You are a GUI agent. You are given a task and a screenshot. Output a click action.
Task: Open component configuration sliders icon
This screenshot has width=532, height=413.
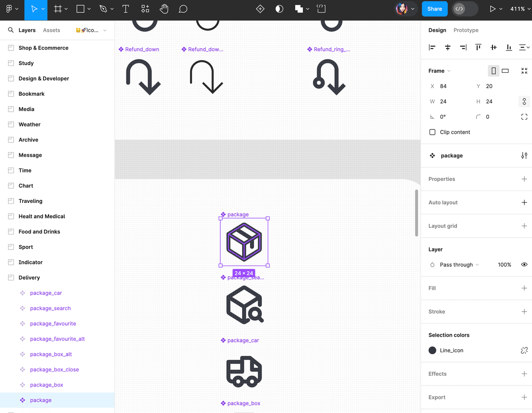(x=524, y=156)
